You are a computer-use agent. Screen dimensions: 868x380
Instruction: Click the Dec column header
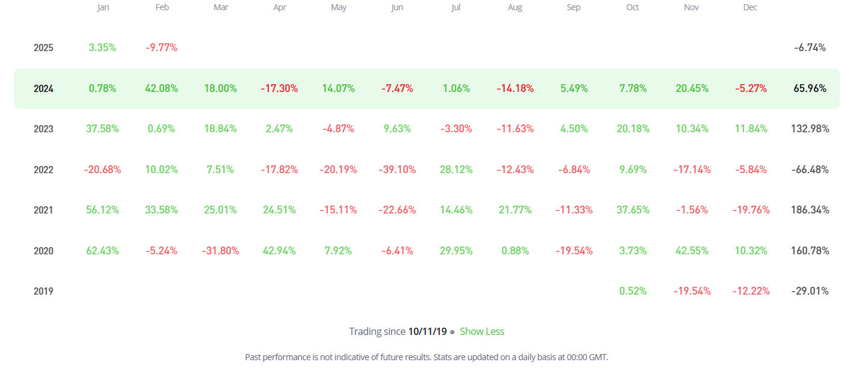pos(750,8)
